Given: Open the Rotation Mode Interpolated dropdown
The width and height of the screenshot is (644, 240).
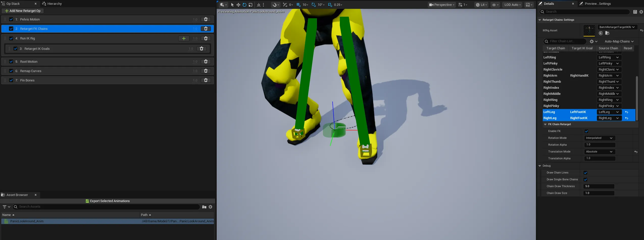Looking at the screenshot, I should (x=600, y=138).
